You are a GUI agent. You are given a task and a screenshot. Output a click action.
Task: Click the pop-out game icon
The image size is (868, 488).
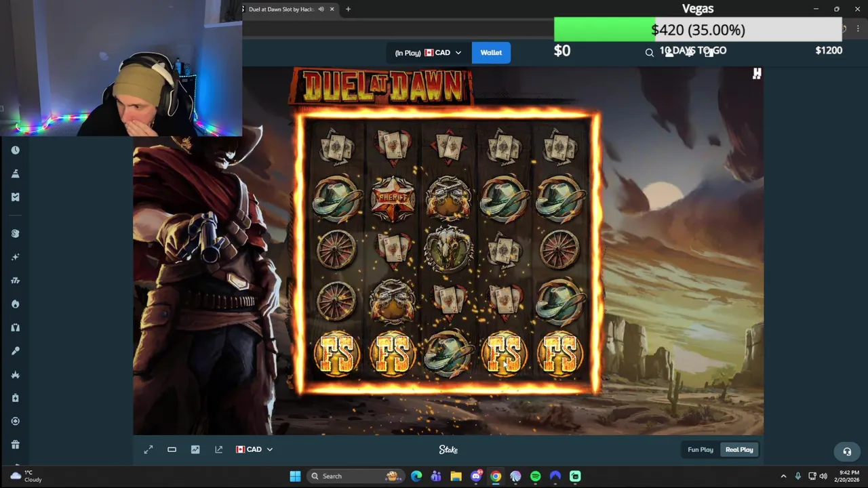click(218, 449)
